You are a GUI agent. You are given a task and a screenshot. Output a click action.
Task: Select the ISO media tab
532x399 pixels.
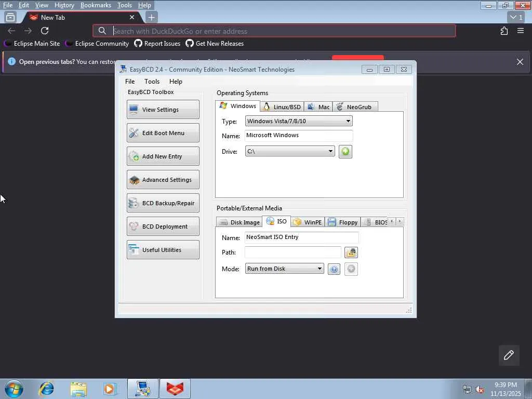276,221
